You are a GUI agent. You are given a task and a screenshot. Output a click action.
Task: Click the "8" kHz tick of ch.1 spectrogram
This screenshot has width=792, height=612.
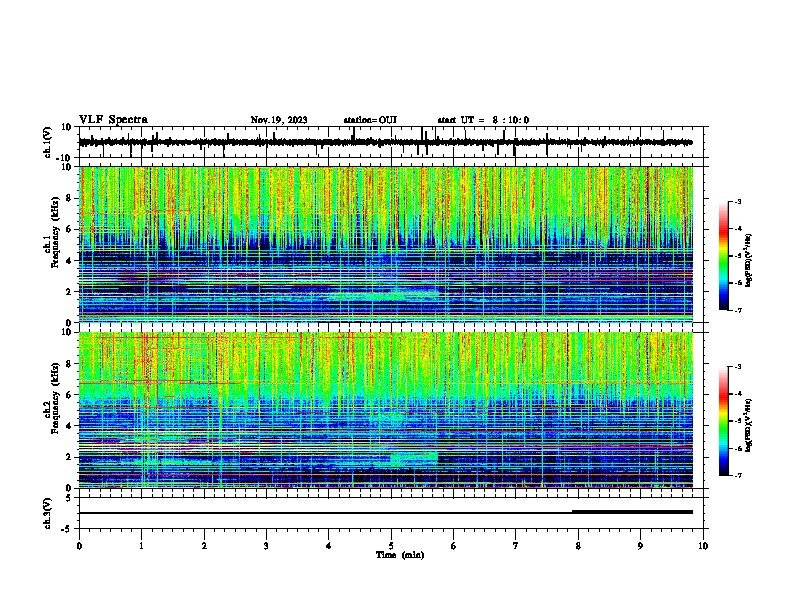pyautogui.click(x=70, y=198)
